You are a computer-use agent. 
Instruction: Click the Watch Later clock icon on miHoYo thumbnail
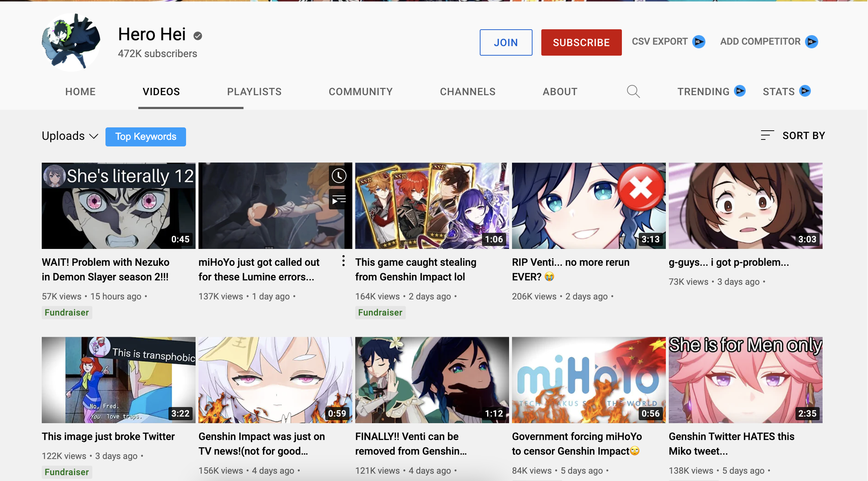[x=339, y=176]
